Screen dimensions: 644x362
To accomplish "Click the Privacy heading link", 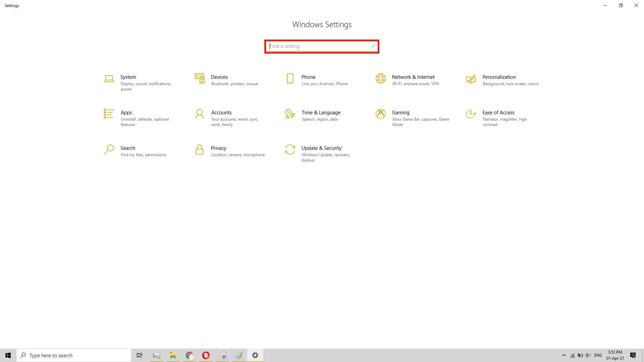I will [219, 148].
